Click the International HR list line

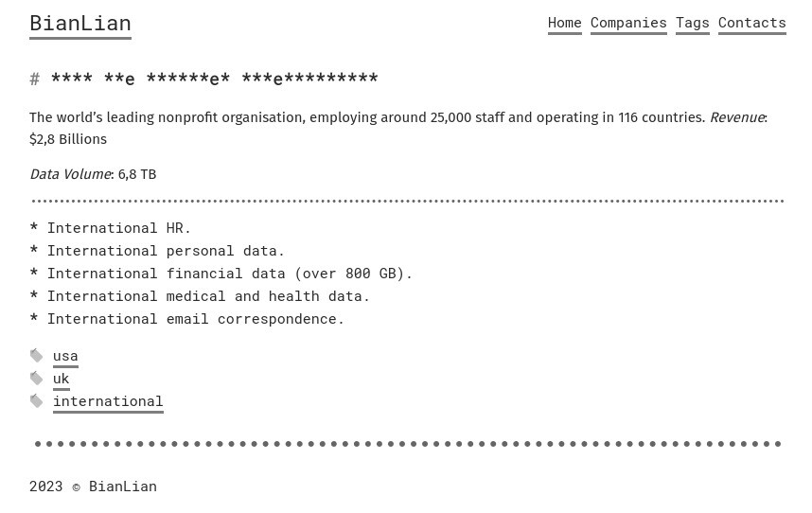click(x=111, y=228)
